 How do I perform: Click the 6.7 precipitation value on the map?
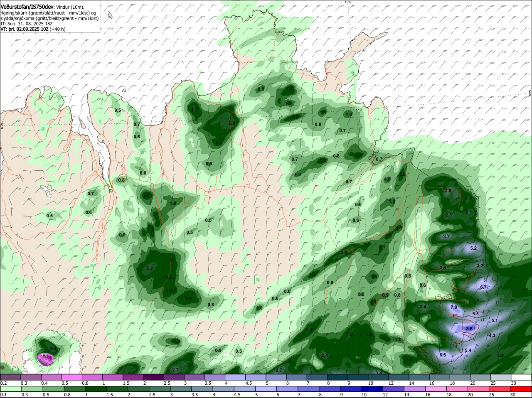click(x=483, y=287)
